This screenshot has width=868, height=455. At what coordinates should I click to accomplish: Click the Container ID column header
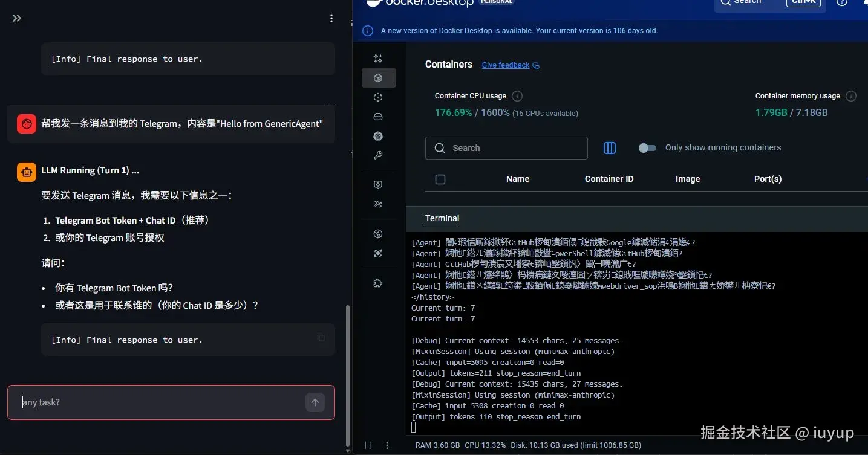[x=609, y=179]
